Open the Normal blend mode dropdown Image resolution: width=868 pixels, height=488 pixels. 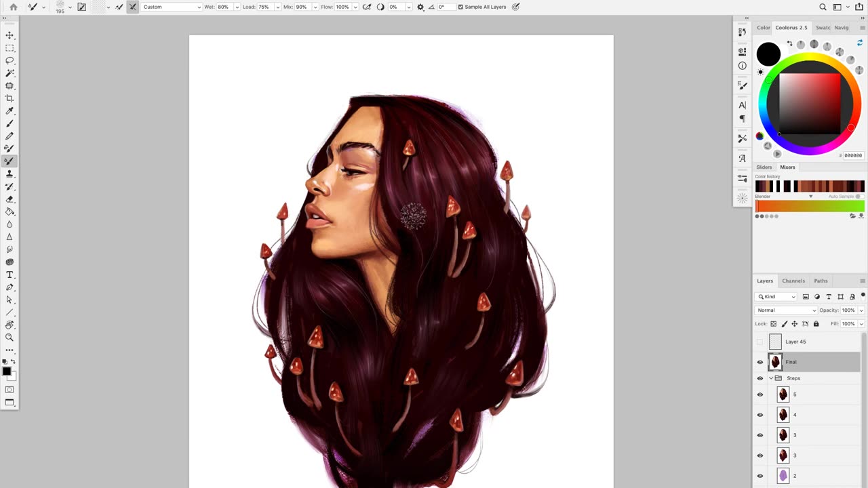click(x=786, y=310)
